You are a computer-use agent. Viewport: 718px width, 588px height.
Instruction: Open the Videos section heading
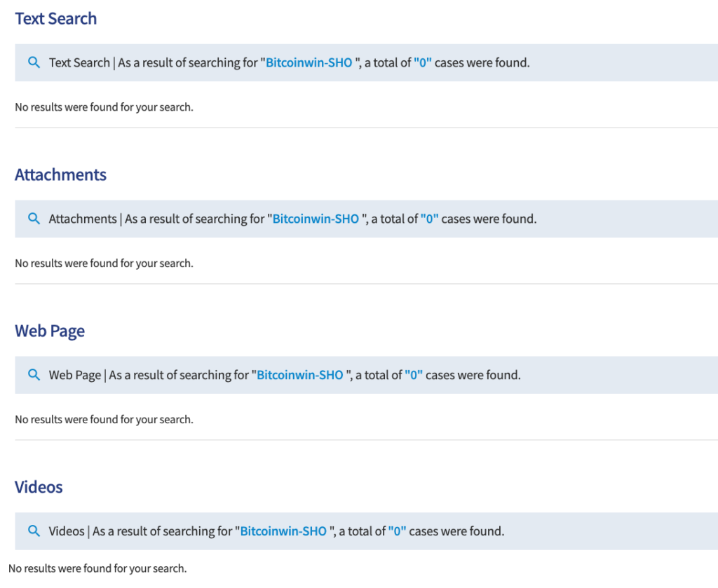39,487
